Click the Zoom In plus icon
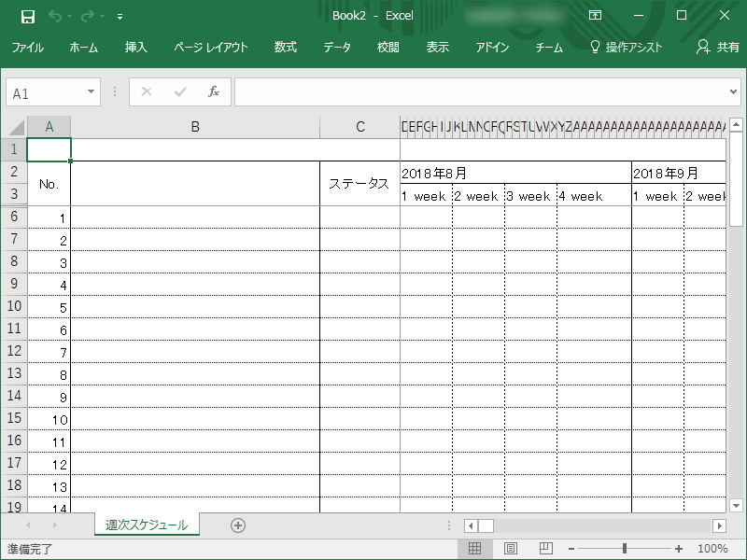The image size is (747, 560). tap(677, 549)
